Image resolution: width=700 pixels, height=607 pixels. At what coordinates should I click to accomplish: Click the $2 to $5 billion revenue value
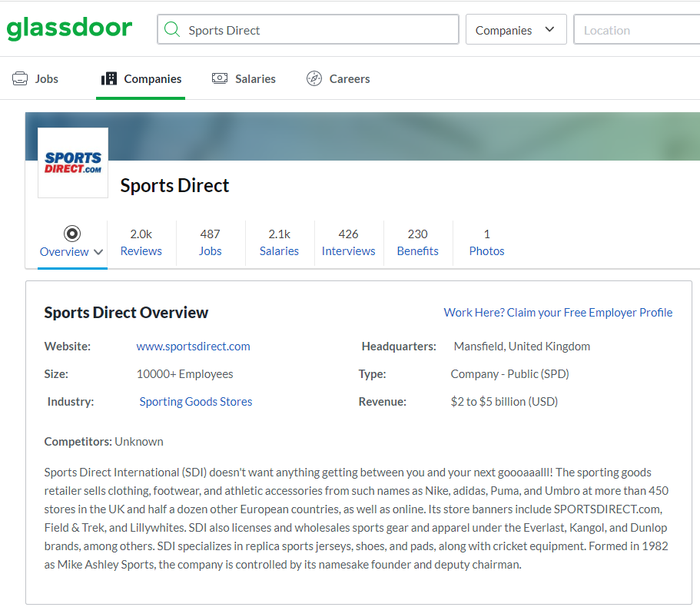coord(505,402)
